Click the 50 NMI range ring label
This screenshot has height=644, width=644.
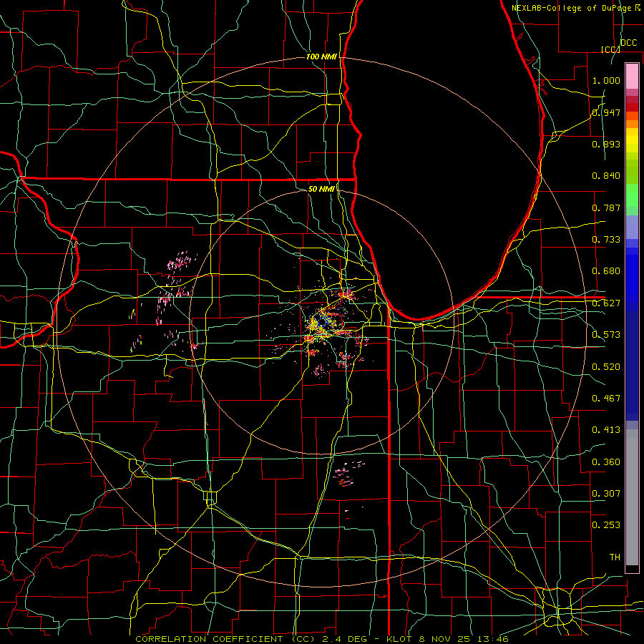coord(321,189)
